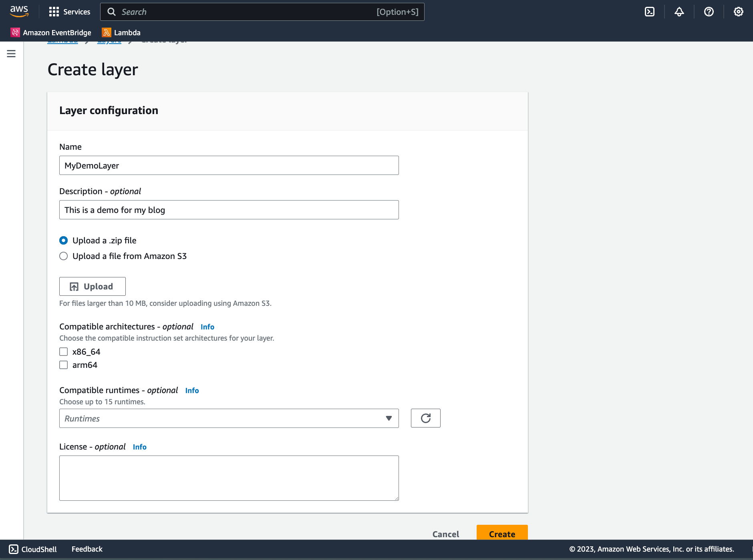Image resolution: width=753 pixels, height=560 pixels.
Task: Click the CloudShell icon in footer
Action: click(x=14, y=549)
